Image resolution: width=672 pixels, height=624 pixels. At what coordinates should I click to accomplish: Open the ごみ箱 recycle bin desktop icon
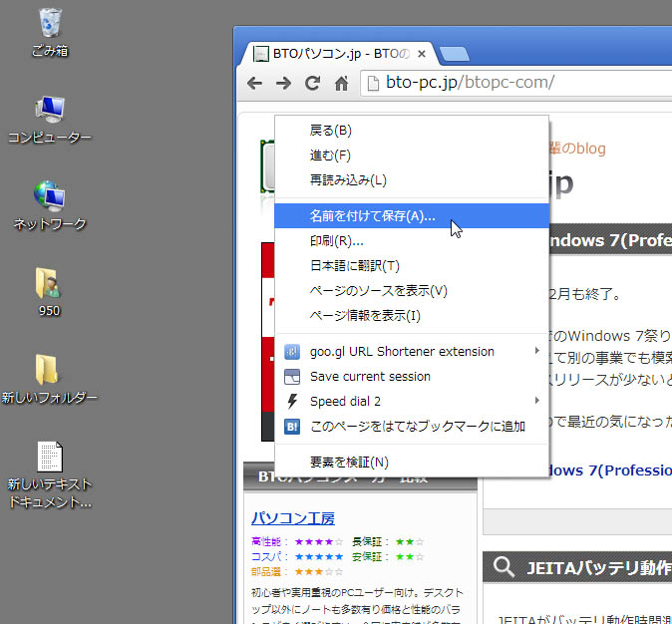click(x=50, y=33)
